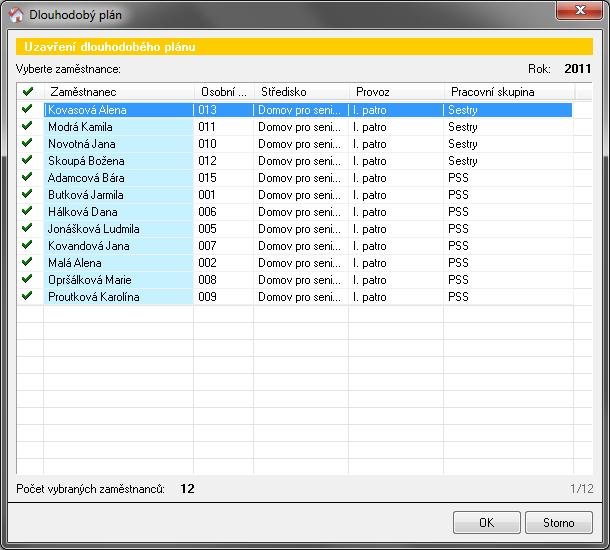Image resolution: width=610 pixels, height=550 pixels.
Task: Click personal number 002
Action: 207,263
